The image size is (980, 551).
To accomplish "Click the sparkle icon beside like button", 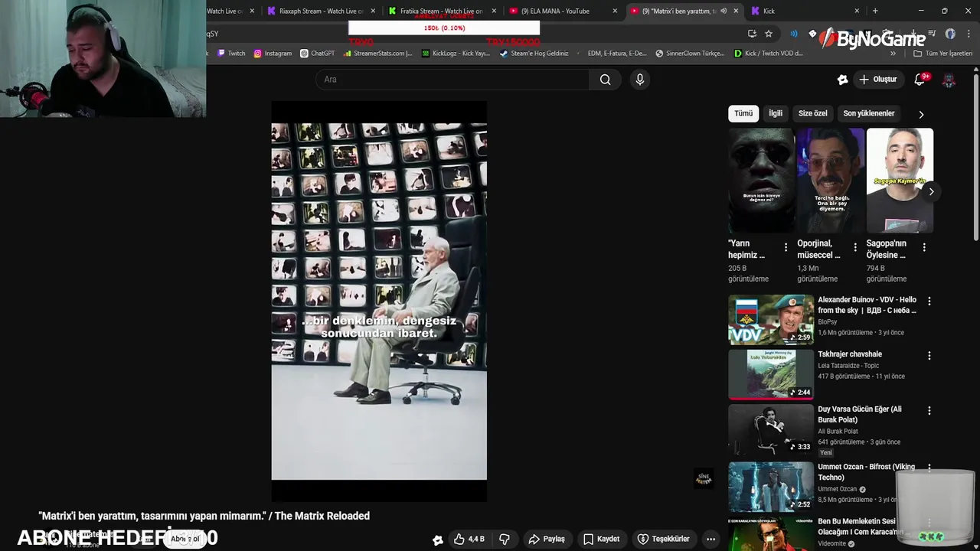I will point(437,540).
